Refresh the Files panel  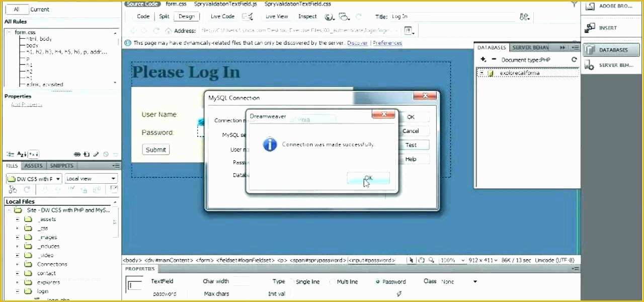pos(27,190)
